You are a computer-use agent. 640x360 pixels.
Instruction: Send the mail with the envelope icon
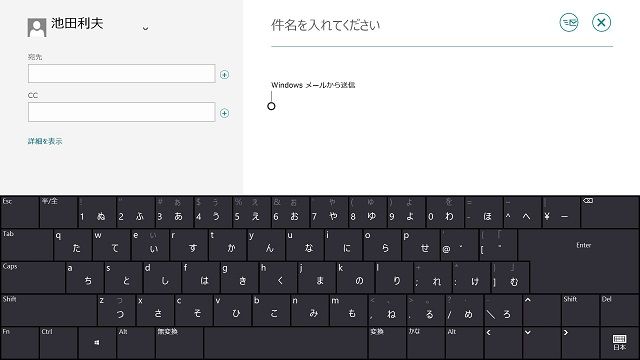pos(569,22)
